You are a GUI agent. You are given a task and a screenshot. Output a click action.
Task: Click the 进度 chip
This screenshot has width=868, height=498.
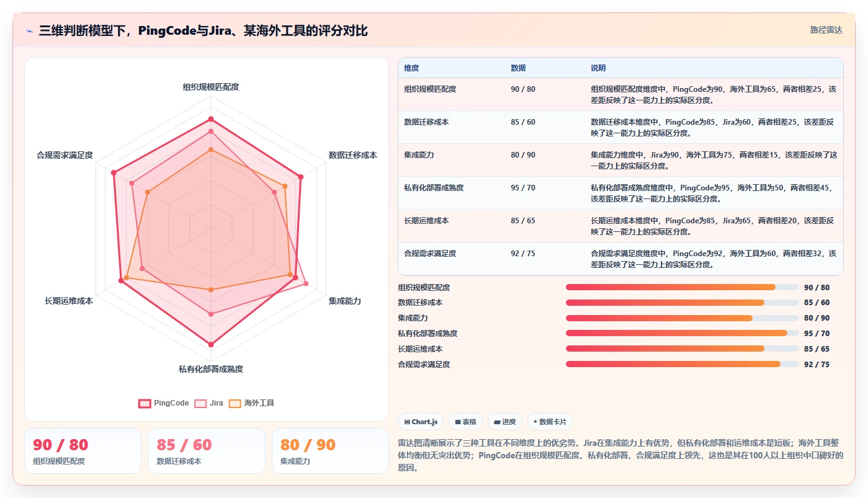pyautogui.click(x=504, y=422)
